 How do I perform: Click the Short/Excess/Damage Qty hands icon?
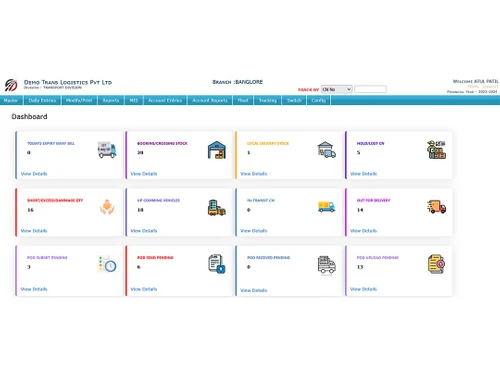point(107,207)
